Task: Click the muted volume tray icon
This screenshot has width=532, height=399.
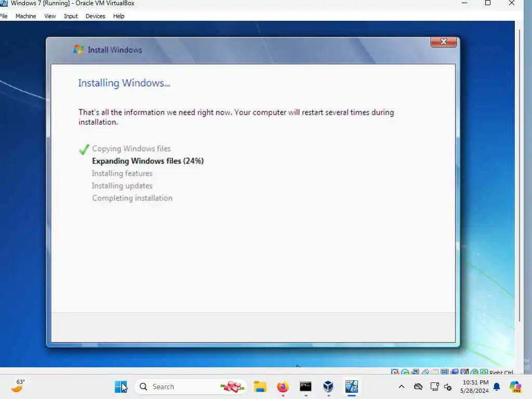Action: pyautogui.click(x=448, y=387)
